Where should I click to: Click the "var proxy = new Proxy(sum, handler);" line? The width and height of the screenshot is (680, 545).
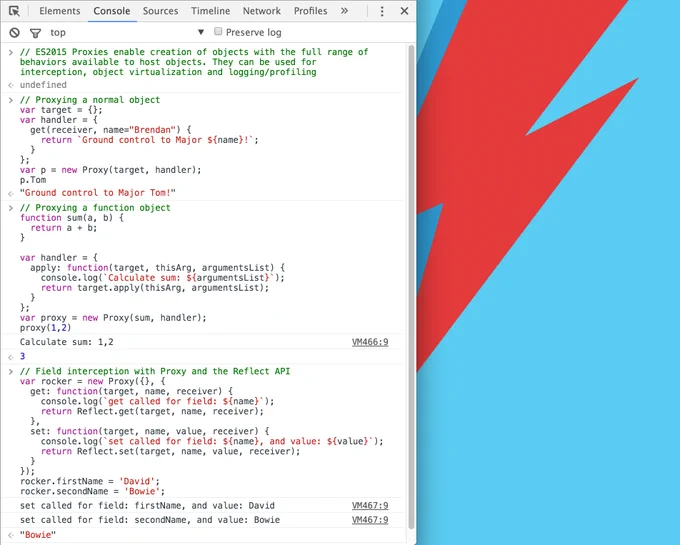click(x=113, y=318)
